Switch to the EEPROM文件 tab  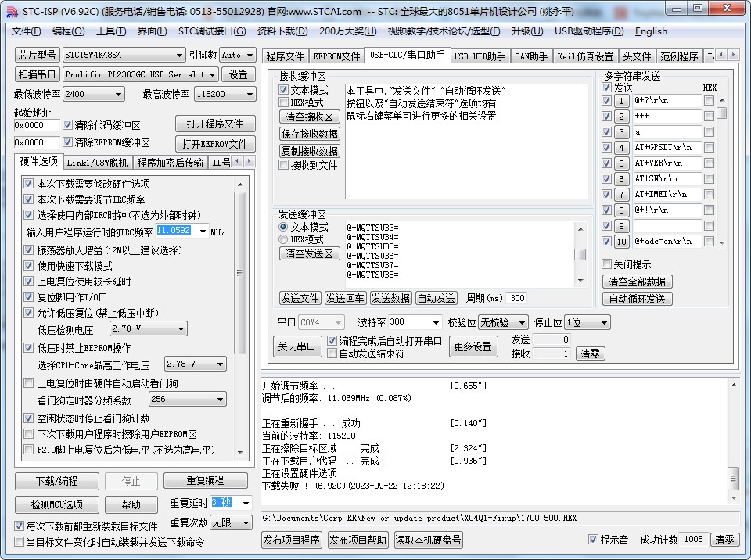(x=336, y=56)
